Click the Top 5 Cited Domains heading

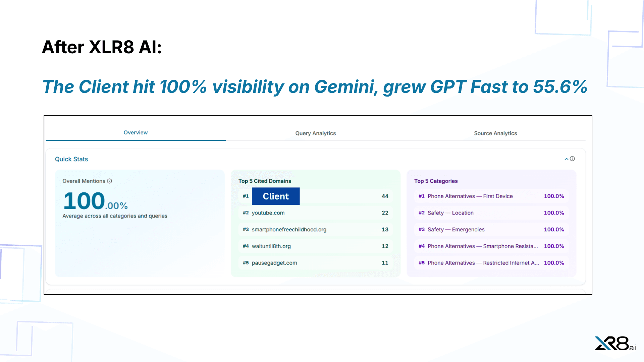pos(265,181)
